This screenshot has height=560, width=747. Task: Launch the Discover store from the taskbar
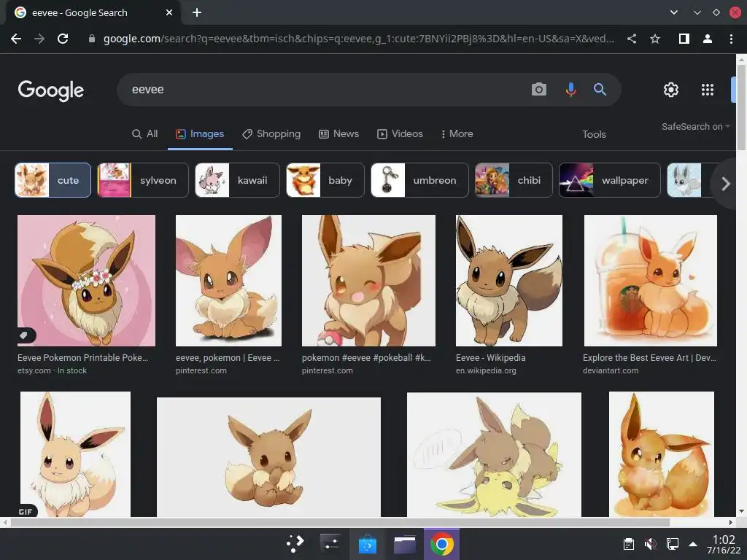368,543
